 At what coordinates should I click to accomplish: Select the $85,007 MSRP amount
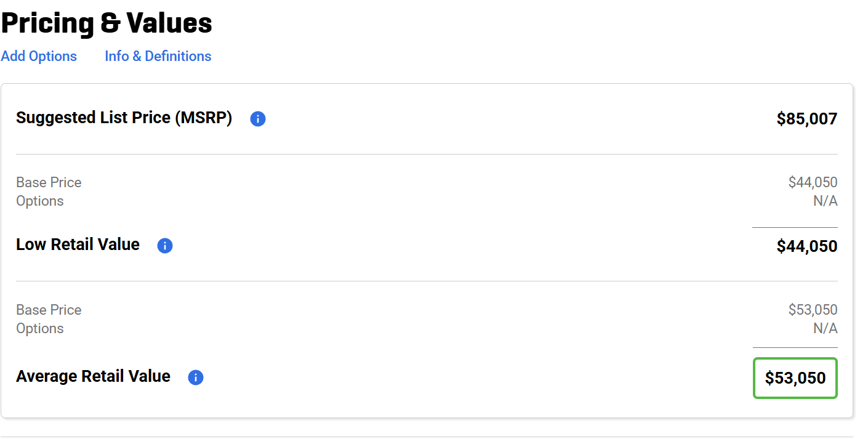(806, 119)
